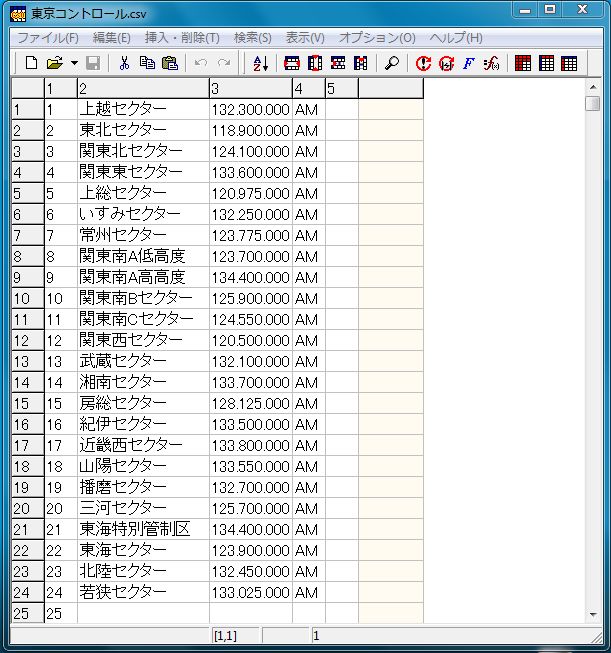Click cell 東海特別管制区
This screenshot has height=653, width=611.
tap(143, 529)
